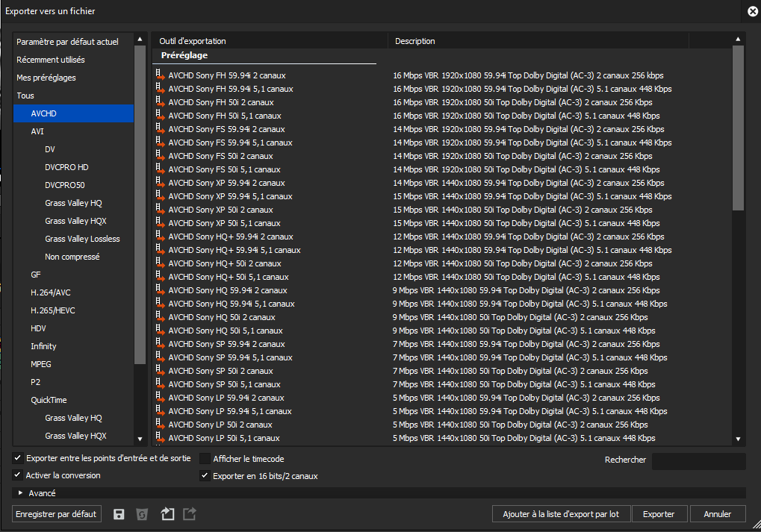This screenshot has width=761, height=532.
Task: Click the category list scroll up arrow
Action: click(x=140, y=40)
